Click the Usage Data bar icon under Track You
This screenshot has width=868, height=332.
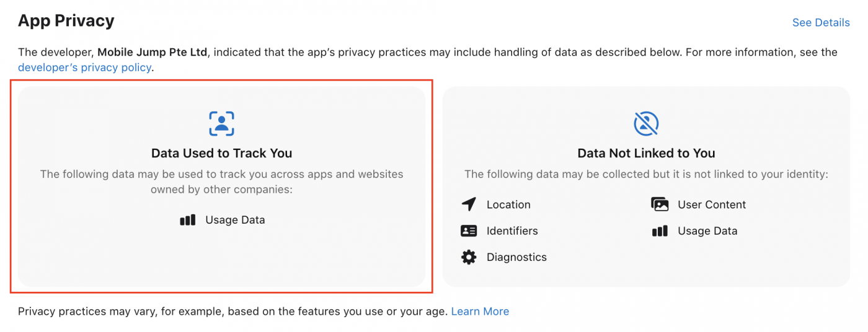[188, 220]
